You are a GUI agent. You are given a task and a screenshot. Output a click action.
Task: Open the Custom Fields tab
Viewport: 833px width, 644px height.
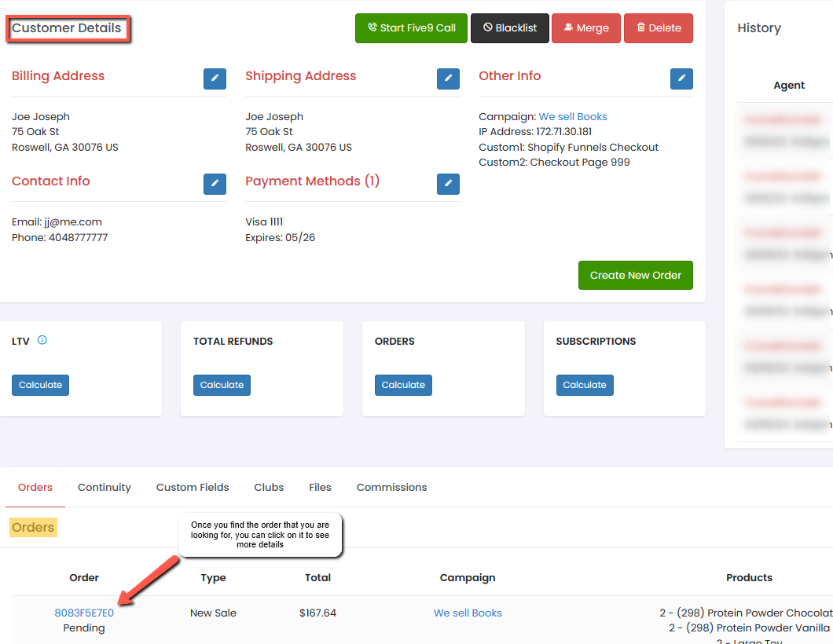click(193, 488)
